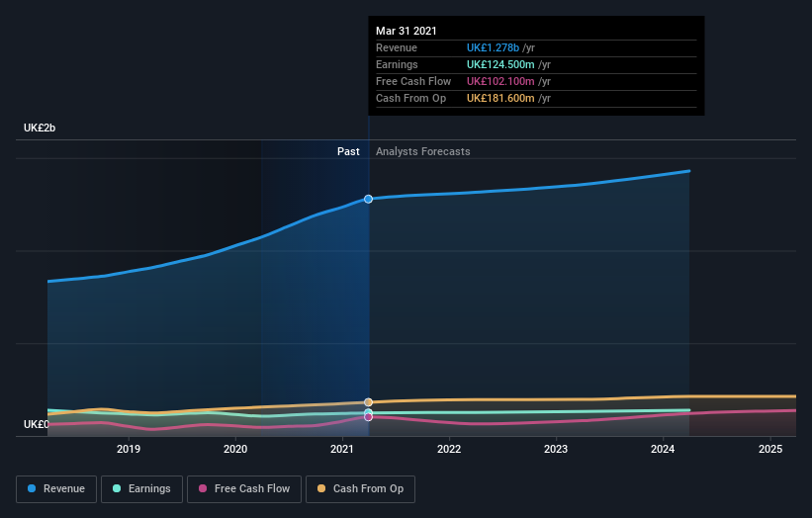Click the Earnings row label in tooltip
The height and width of the screenshot is (518, 812).
click(x=397, y=64)
